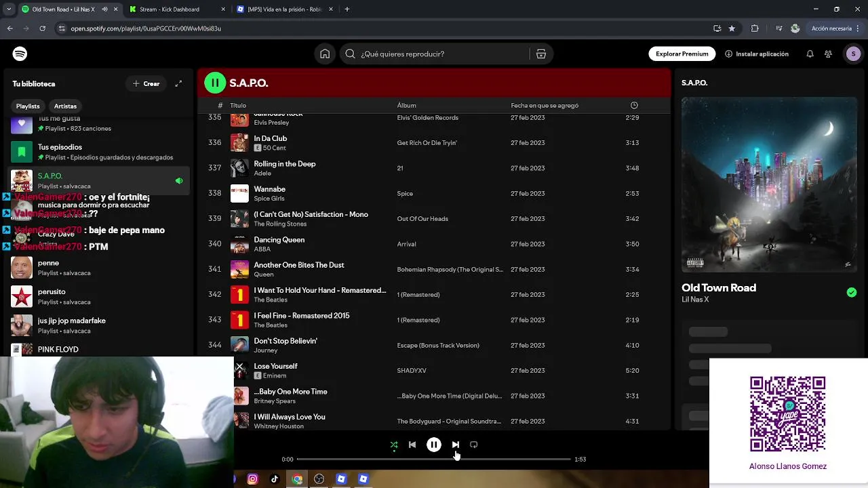Mute the Old Town Road browser tab
This screenshot has height=488, width=868.
104,9
